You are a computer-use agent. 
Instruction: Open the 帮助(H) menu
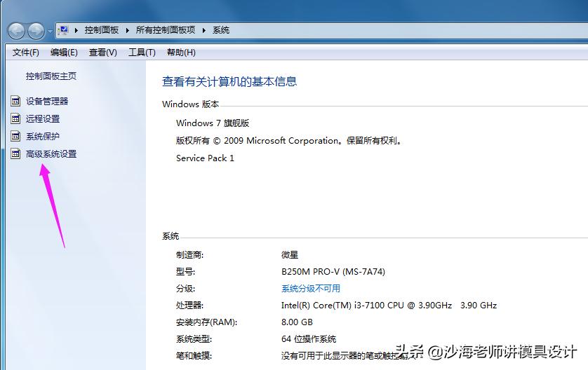[181, 53]
